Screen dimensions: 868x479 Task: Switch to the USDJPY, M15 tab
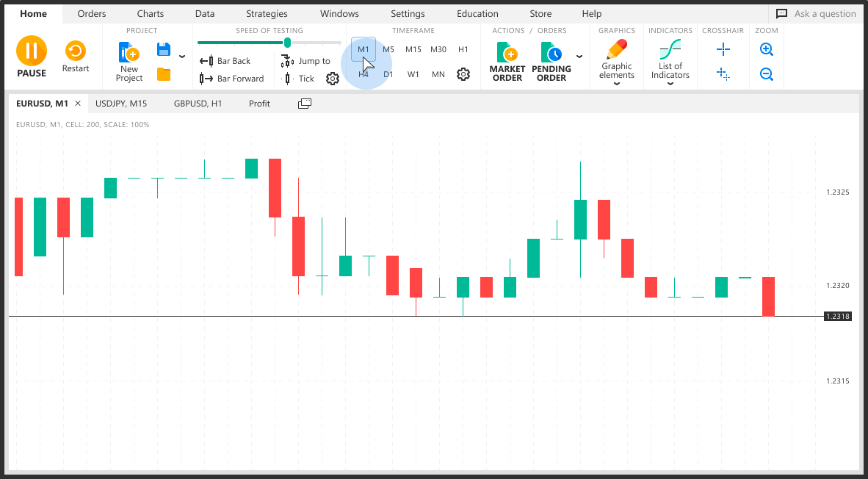click(121, 103)
